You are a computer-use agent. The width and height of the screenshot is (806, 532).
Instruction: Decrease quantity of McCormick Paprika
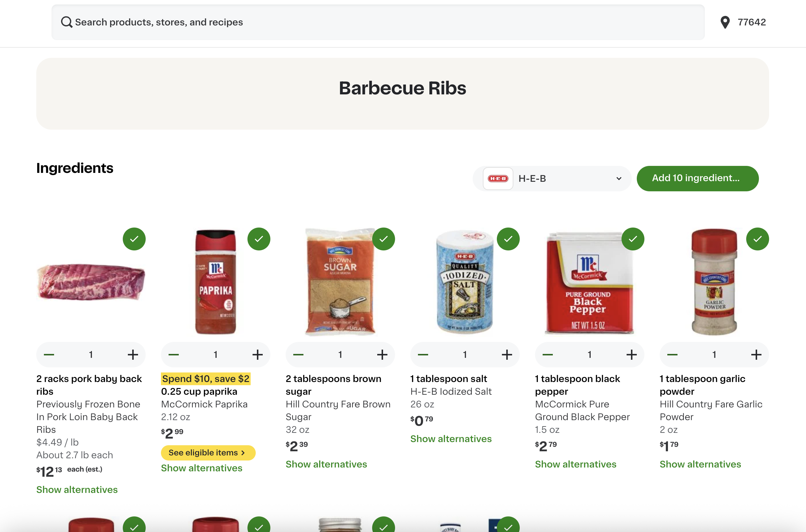coord(173,355)
